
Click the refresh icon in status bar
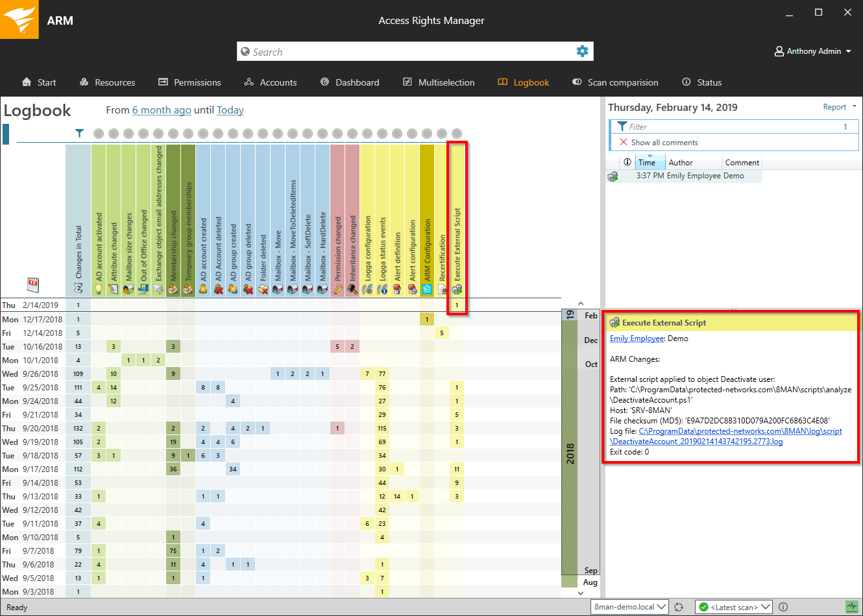click(679, 607)
